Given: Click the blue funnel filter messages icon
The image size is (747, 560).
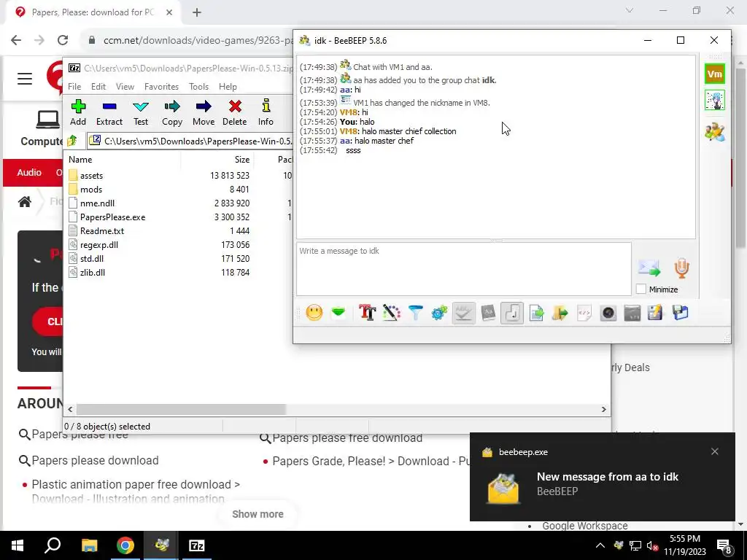Looking at the screenshot, I should coord(415,313).
